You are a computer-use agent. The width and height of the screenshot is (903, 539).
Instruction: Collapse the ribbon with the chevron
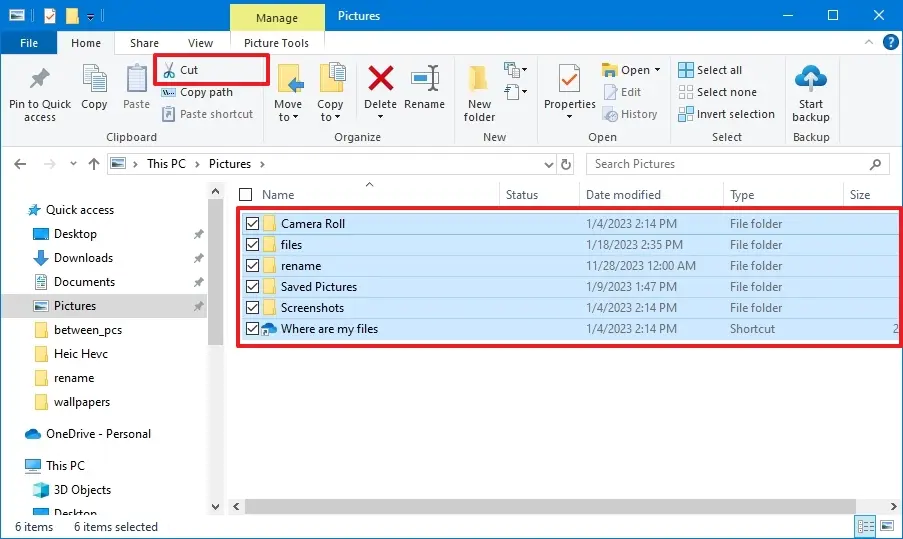[868, 42]
